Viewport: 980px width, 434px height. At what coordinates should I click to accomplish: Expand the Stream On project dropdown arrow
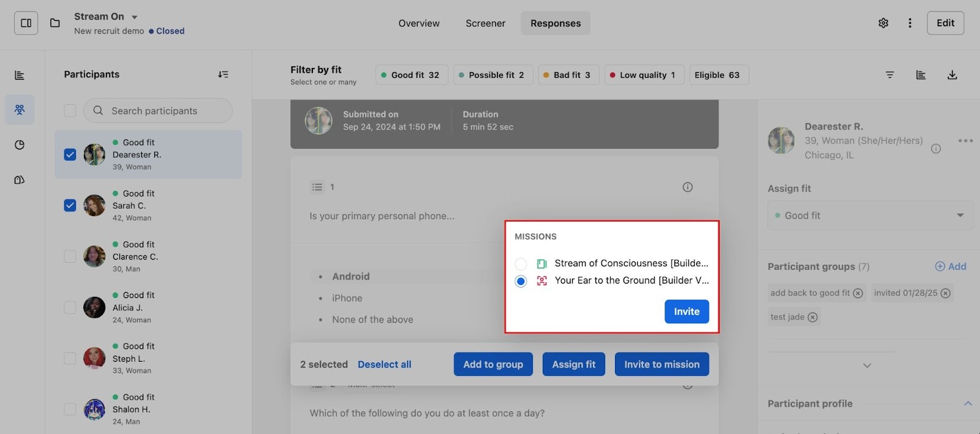(x=135, y=17)
